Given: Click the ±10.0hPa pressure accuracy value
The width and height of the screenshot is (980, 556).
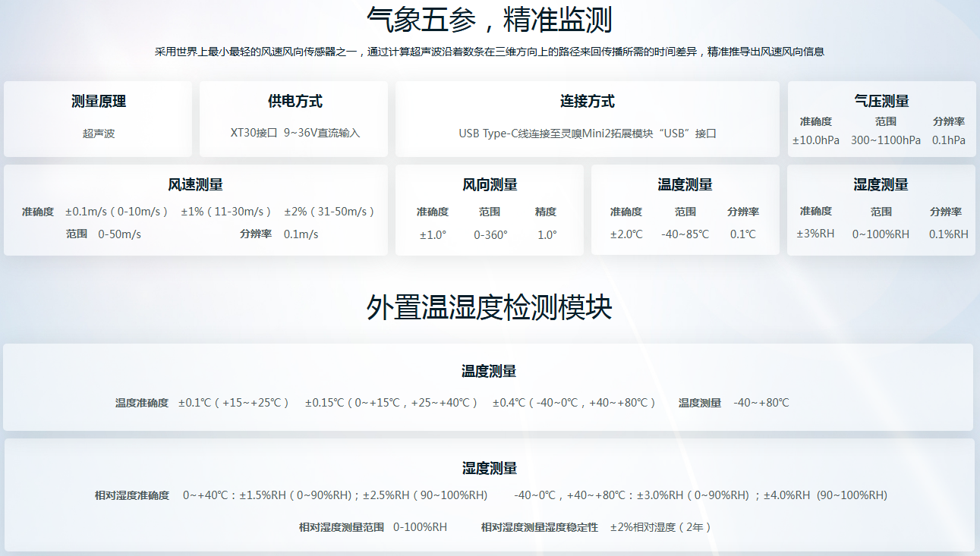Looking at the screenshot, I should [x=816, y=140].
